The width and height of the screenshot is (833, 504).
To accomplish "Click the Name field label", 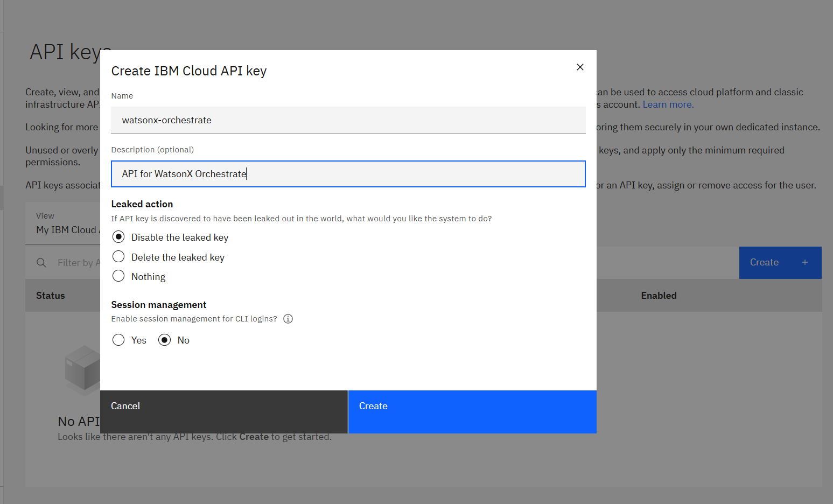I will click(x=122, y=96).
